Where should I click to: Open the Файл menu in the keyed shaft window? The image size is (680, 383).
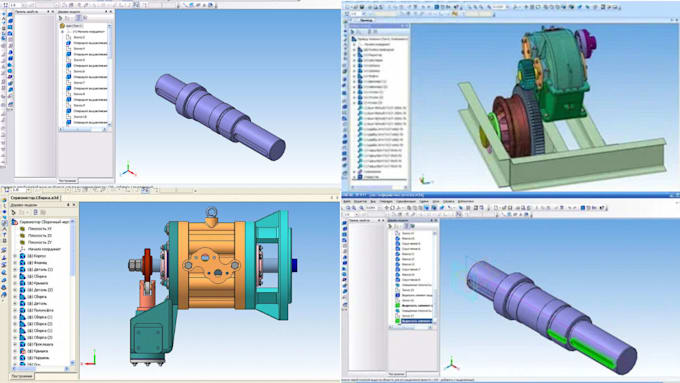click(347, 202)
